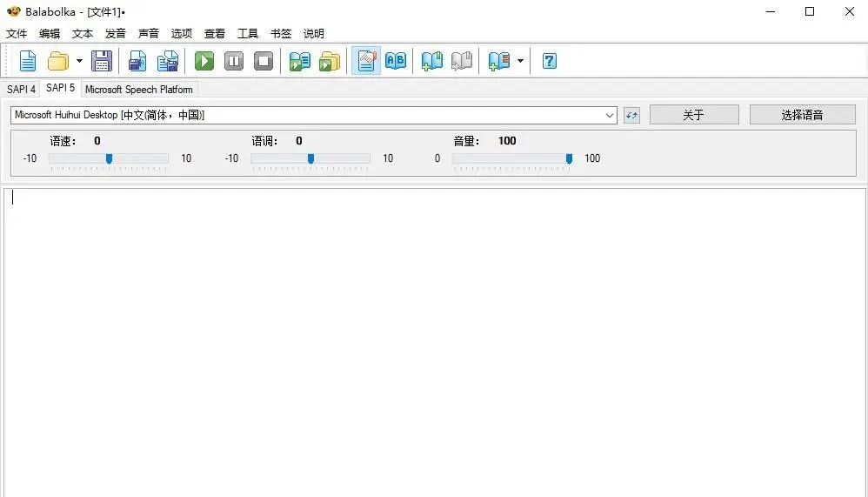Click the 关于 button

pos(694,115)
